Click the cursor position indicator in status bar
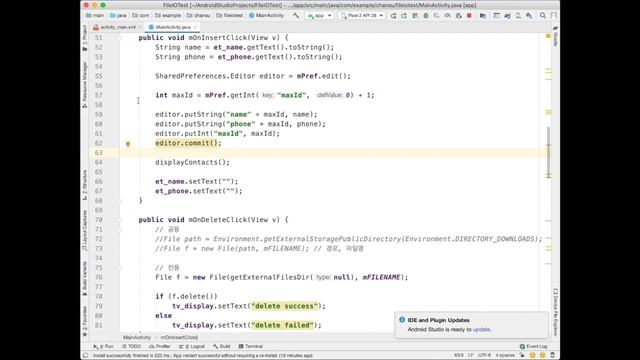This screenshot has width=640, height=360. (x=458, y=356)
